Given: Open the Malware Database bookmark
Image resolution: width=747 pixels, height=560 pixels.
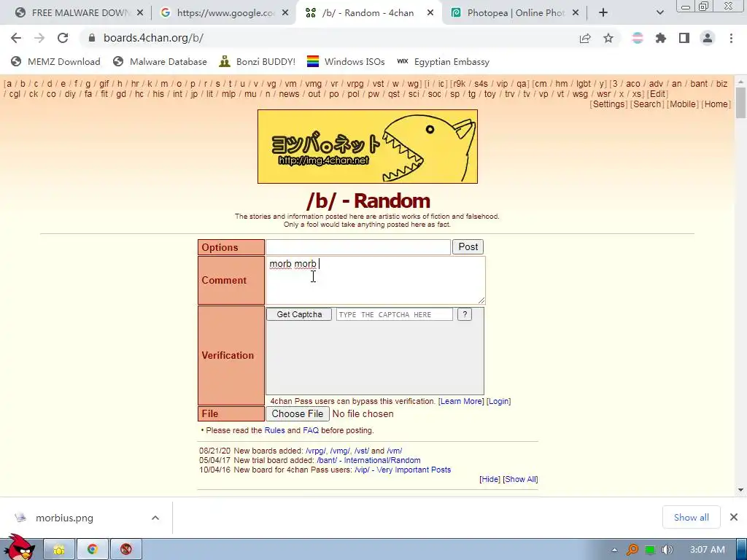Looking at the screenshot, I should pos(160,61).
